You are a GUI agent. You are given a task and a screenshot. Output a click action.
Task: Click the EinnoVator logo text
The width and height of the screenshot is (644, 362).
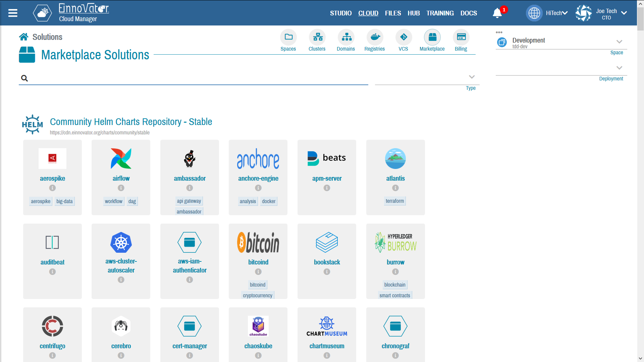[x=84, y=8]
